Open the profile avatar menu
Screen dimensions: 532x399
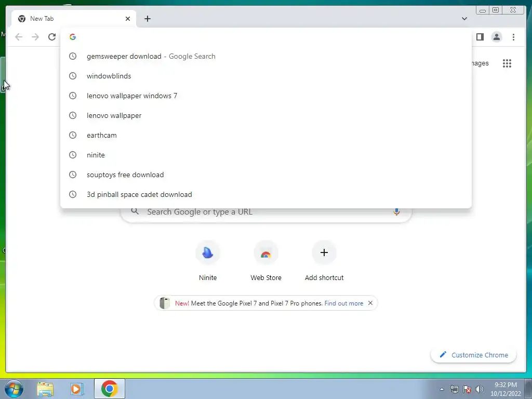pos(496,37)
